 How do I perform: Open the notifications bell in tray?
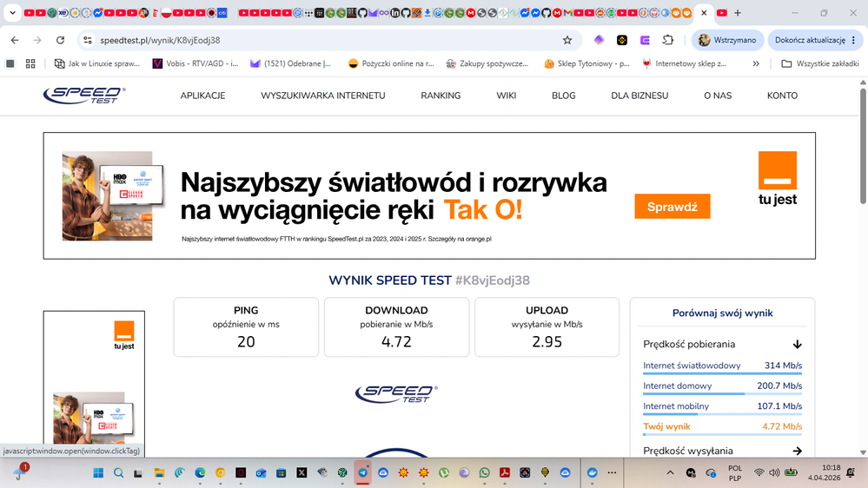click(x=851, y=472)
